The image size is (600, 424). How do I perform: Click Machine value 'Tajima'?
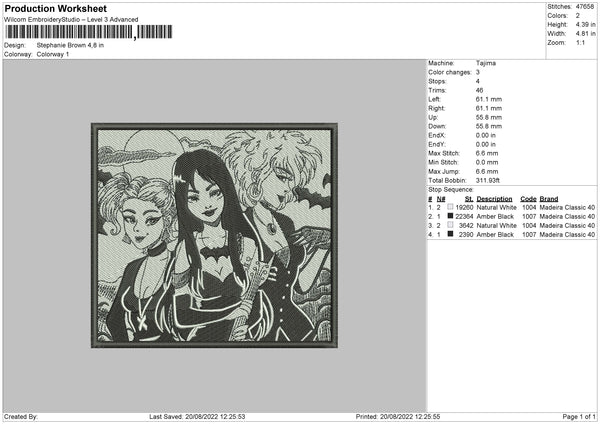pos(486,63)
